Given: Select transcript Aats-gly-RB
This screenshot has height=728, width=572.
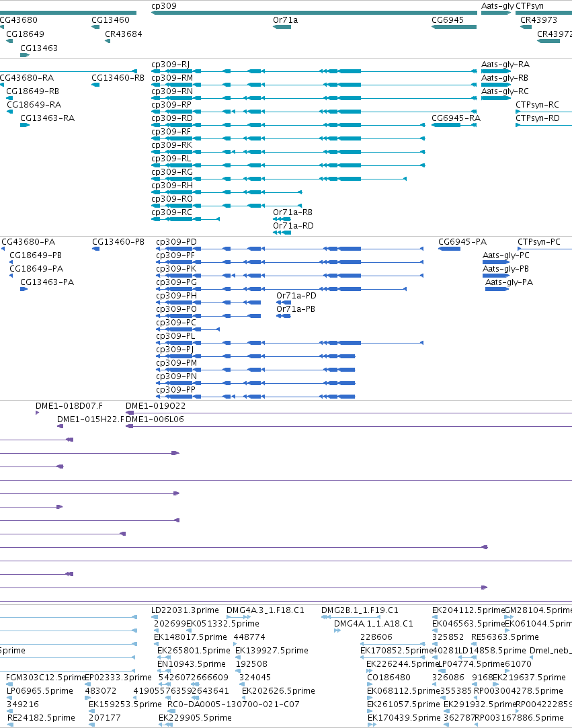Looking at the screenshot, I should tap(505, 77).
